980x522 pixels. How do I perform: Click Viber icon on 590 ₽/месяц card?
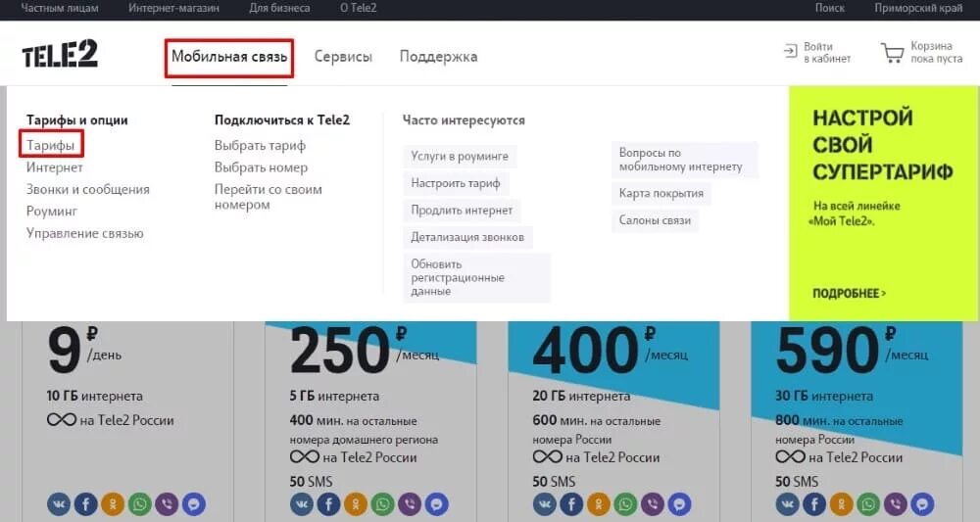pyautogui.click(x=895, y=504)
